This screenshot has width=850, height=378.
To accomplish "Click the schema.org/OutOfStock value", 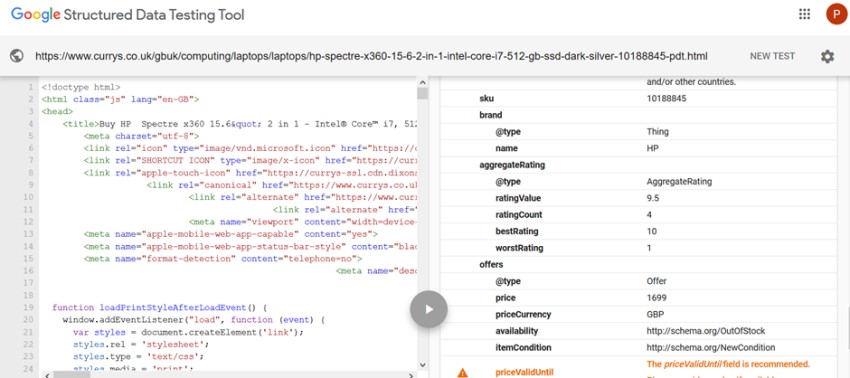I will point(706,331).
